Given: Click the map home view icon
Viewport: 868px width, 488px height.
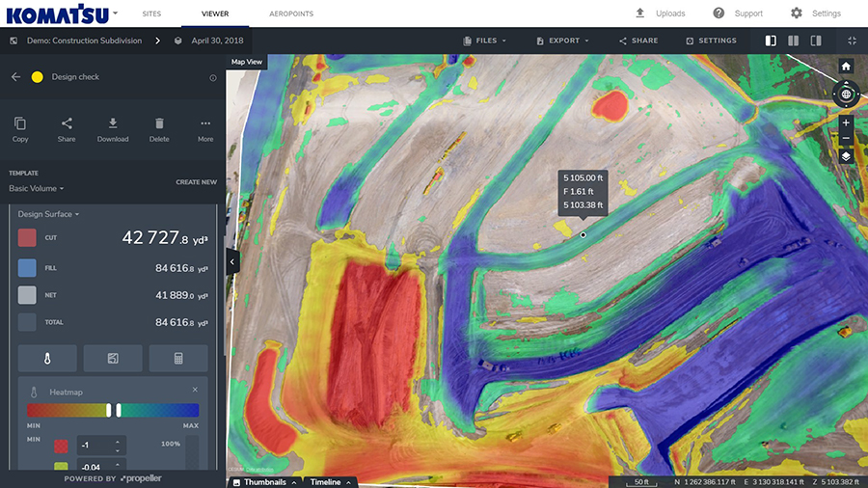Looking at the screenshot, I should click(x=846, y=67).
